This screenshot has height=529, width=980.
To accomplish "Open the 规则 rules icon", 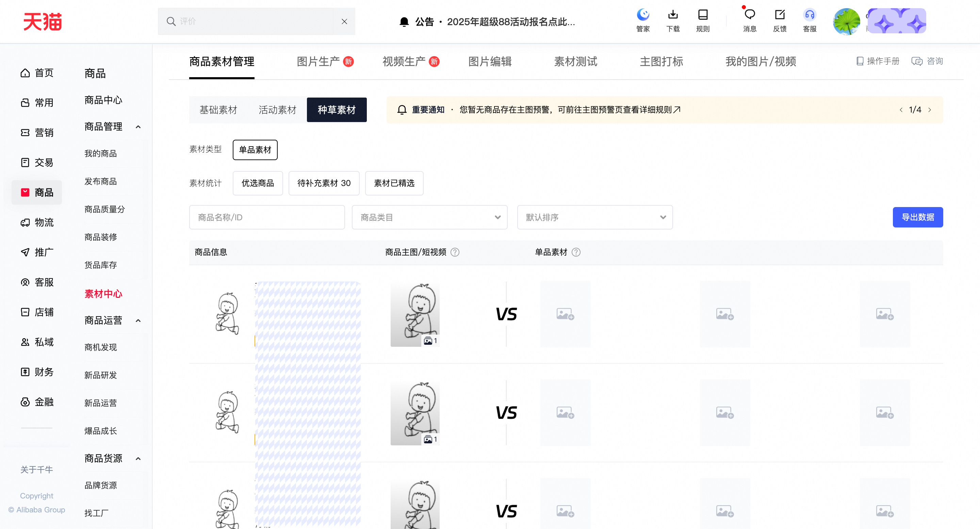I will 703,20.
